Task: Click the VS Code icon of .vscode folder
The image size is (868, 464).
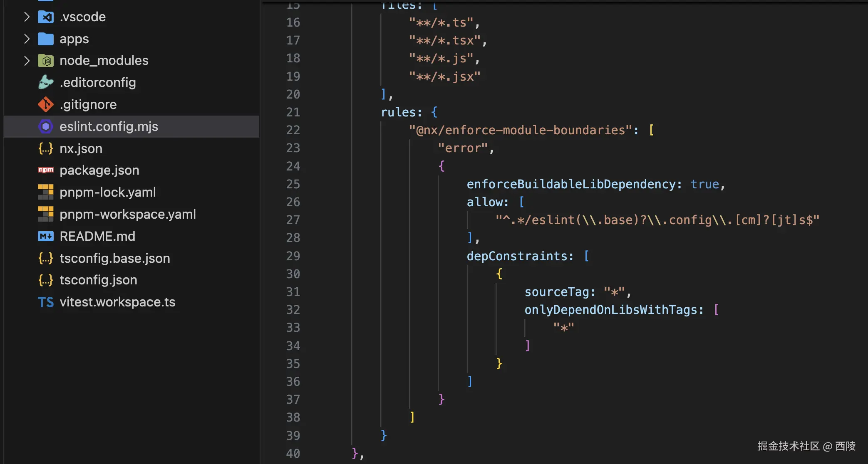Action: tap(46, 17)
